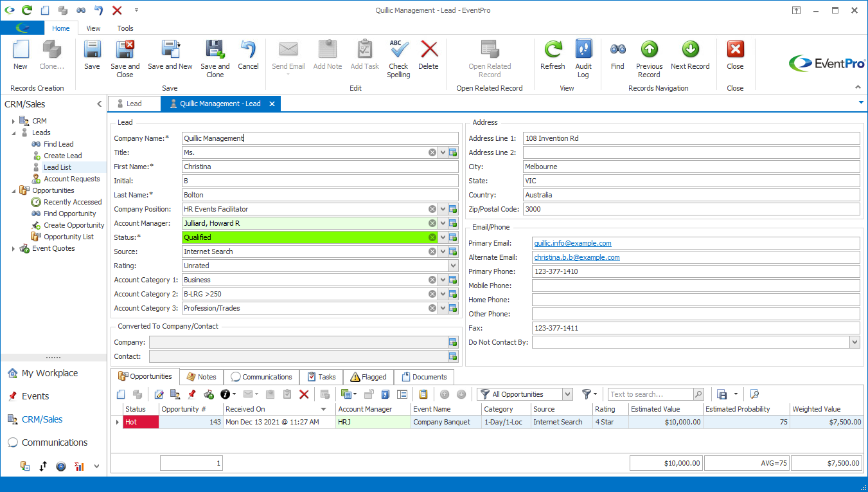The height and width of the screenshot is (492, 868).
Task: Click the Company Banquet event name cell
Action: [446, 422]
